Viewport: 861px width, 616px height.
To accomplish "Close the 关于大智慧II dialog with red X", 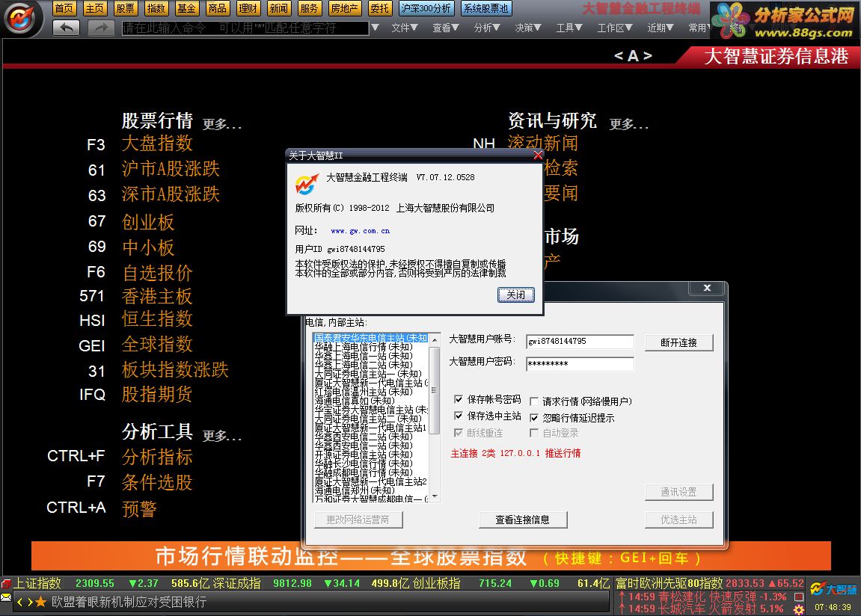I will [538, 155].
